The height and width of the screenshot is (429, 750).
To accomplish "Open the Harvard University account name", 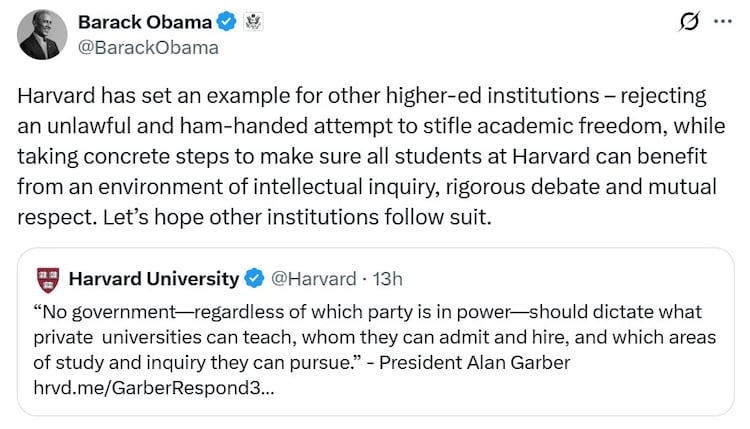I will [x=153, y=279].
